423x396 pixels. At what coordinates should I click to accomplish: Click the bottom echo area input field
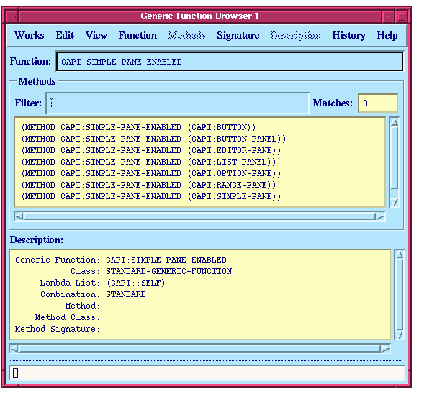pos(207,373)
